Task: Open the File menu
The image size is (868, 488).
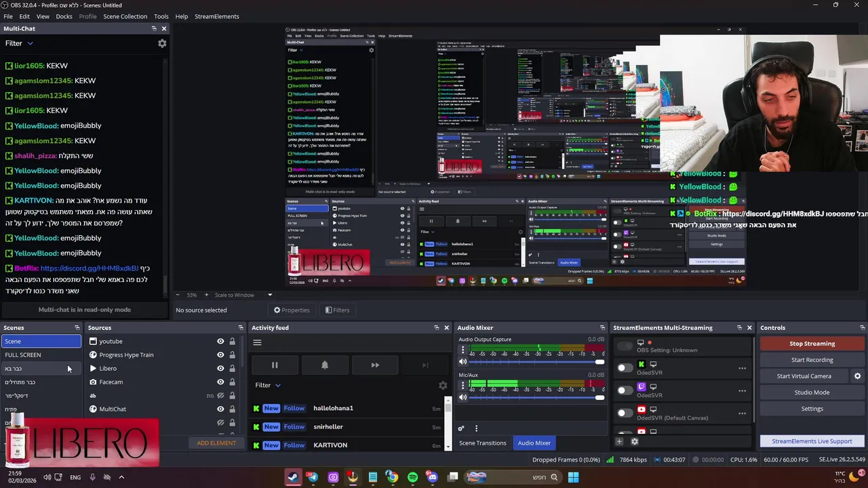Action: pos(8,16)
